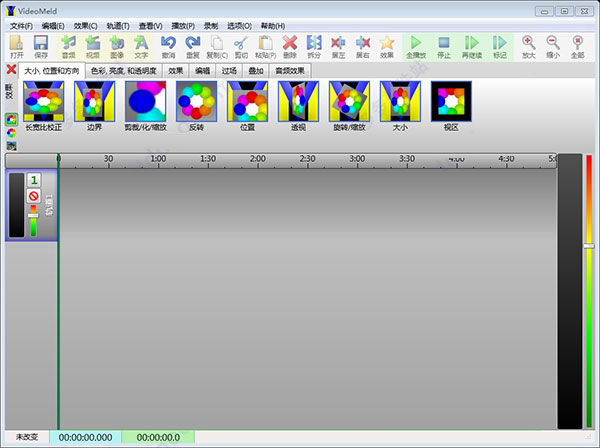Open the 帮助(H) menu

click(273, 26)
